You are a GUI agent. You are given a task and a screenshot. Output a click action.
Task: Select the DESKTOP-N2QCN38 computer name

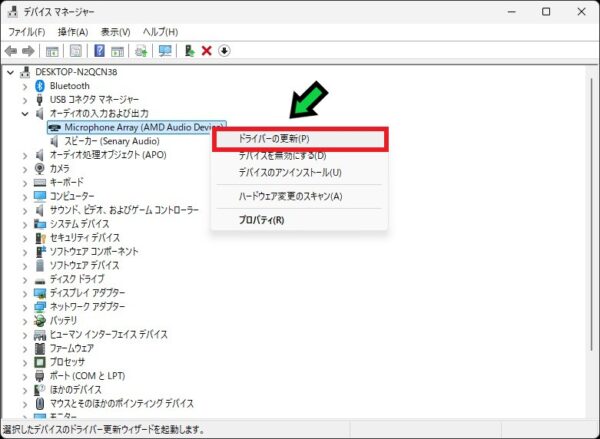pyautogui.click(x=76, y=72)
